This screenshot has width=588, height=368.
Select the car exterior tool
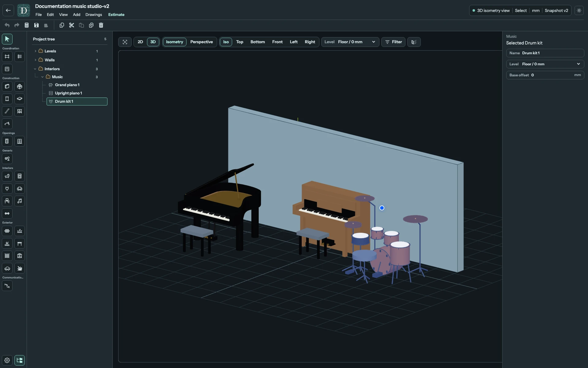[7, 268]
